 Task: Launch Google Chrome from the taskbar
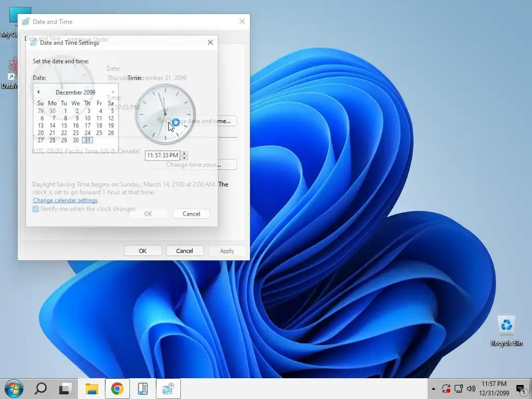point(117,389)
